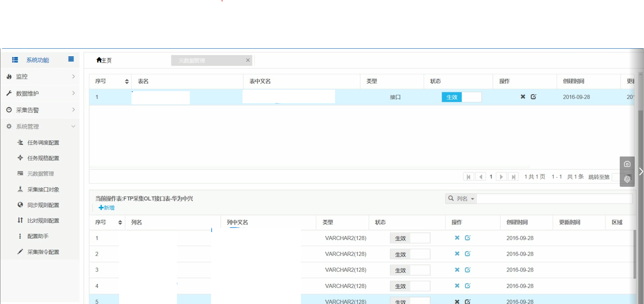644x304 pixels.
Task: Go to next page of table list
Action: click(x=501, y=177)
